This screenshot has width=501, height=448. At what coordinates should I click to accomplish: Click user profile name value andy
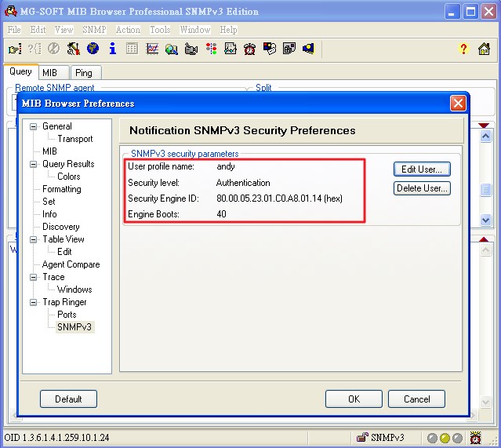coord(226,166)
